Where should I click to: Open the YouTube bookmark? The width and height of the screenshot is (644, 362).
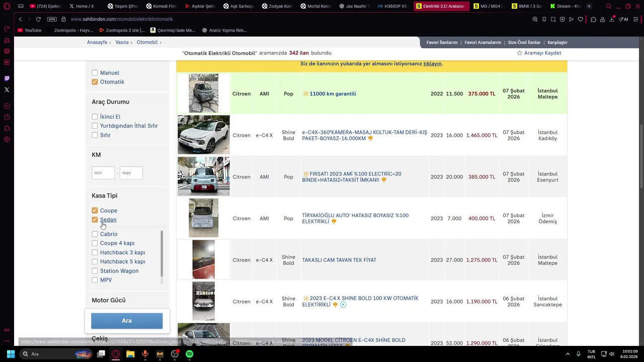pos(29,30)
